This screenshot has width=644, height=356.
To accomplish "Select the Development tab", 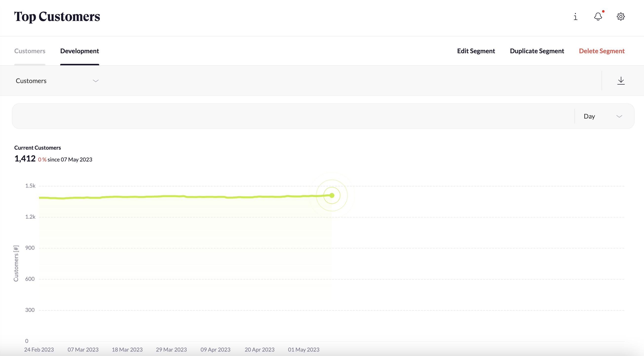I will point(79,51).
